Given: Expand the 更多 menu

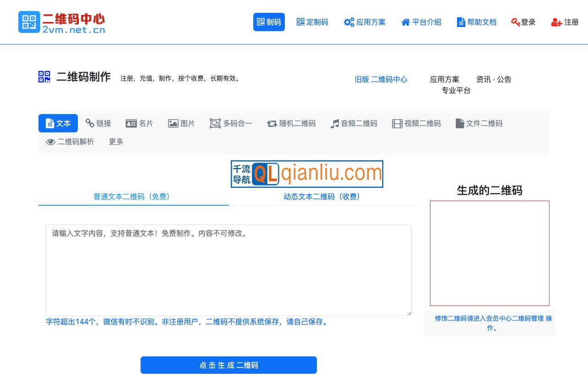Looking at the screenshot, I should tap(115, 142).
